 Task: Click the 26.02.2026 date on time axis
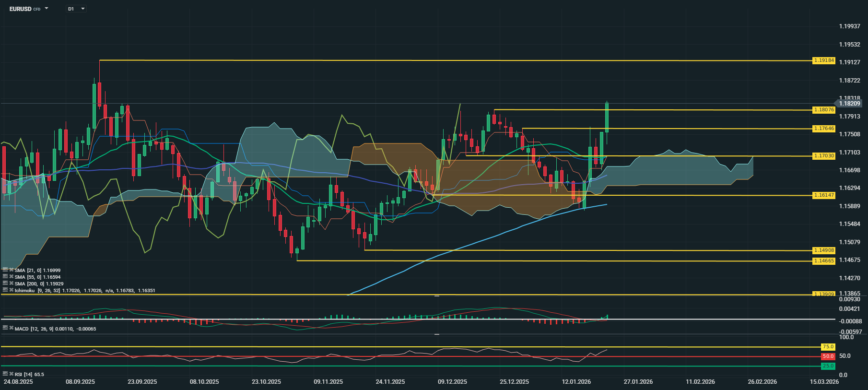pyautogui.click(x=762, y=382)
